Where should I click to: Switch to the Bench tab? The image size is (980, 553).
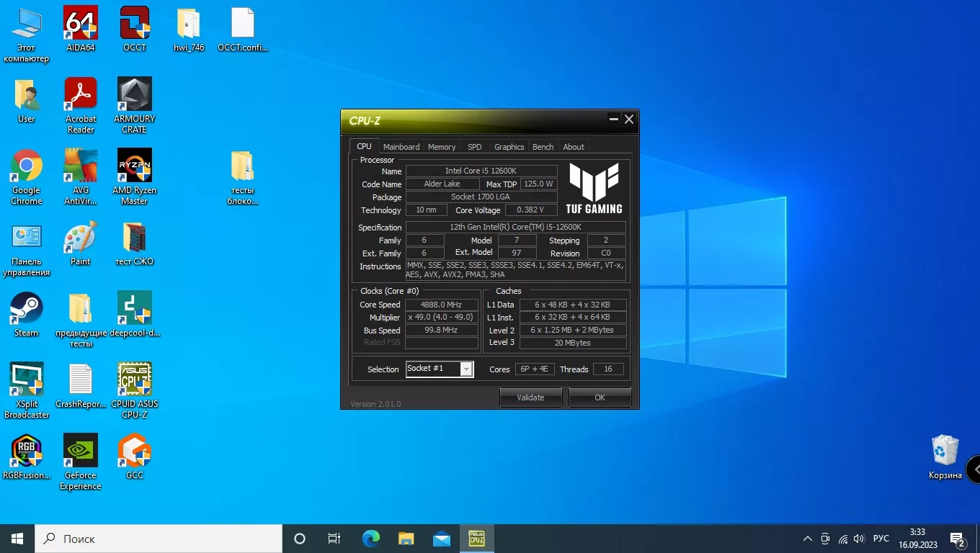pyautogui.click(x=543, y=147)
